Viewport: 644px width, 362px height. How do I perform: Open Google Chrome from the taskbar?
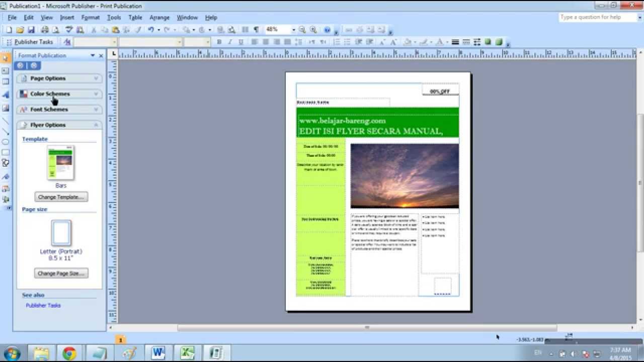(69, 353)
